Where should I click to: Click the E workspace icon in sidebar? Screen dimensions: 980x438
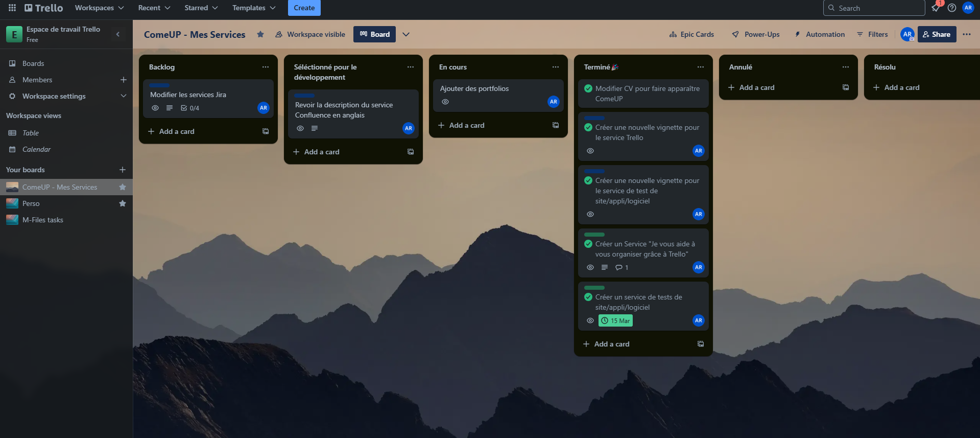[x=14, y=34]
